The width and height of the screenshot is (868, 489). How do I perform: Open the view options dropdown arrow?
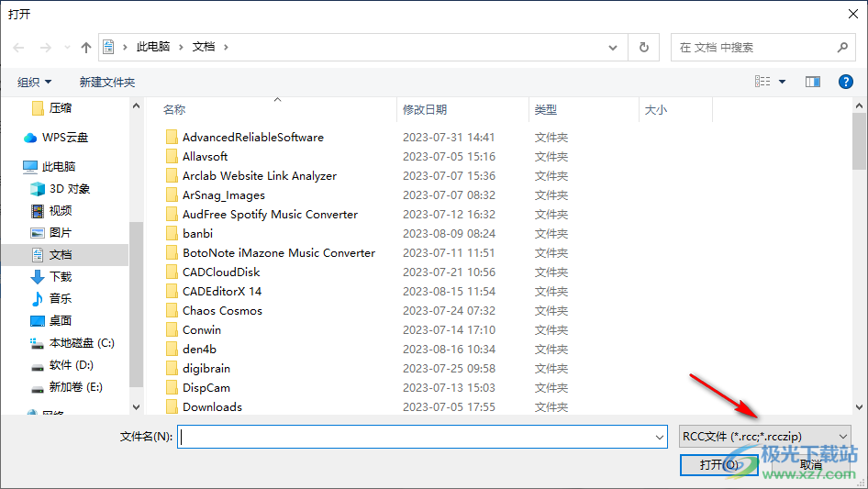782,82
